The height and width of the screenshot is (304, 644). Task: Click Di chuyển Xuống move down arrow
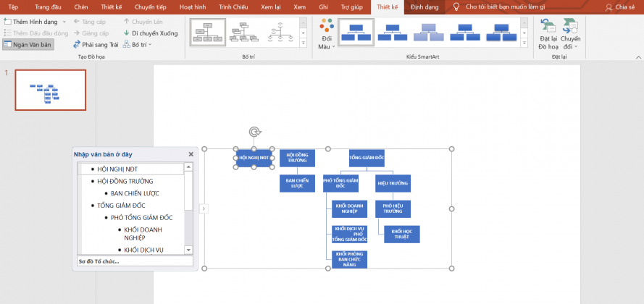click(127, 33)
